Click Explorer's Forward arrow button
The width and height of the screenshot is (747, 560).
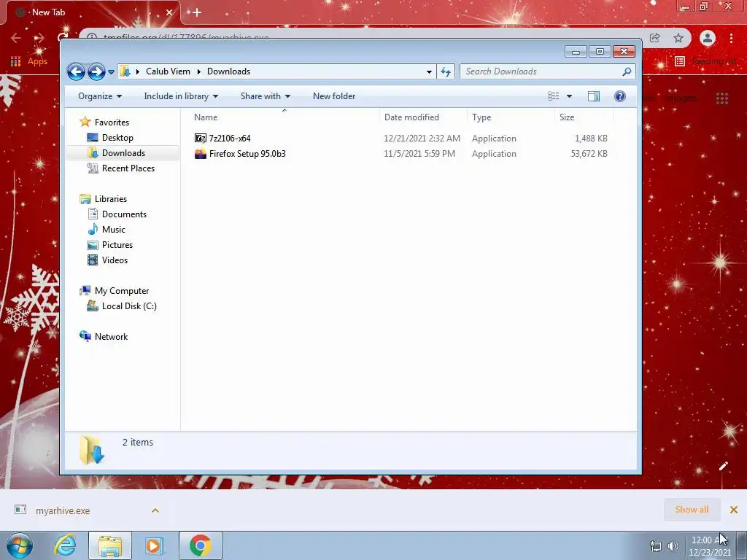(x=96, y=72)
